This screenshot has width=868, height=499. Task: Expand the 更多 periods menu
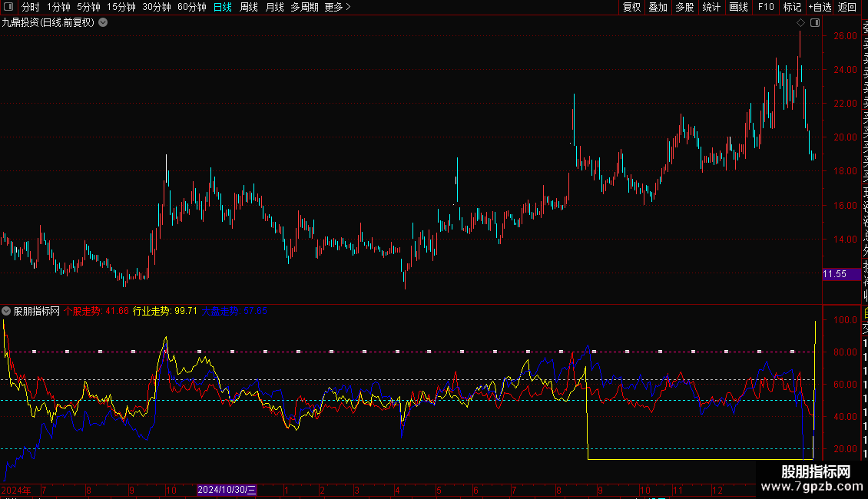(x=337, y=7)
